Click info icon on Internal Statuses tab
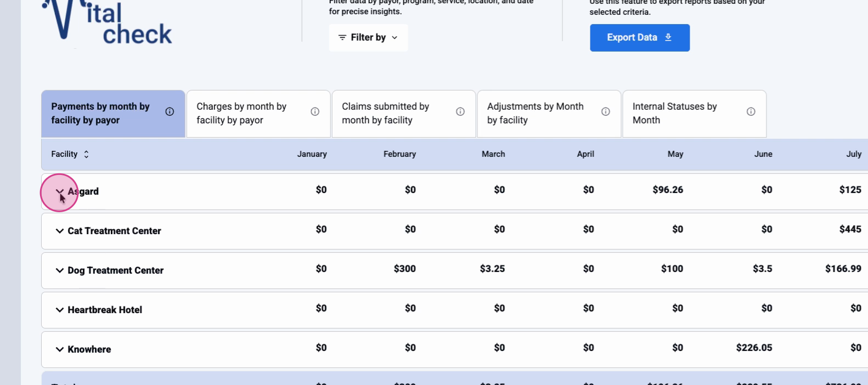This screenshot has height=385, width=868. 751,112
